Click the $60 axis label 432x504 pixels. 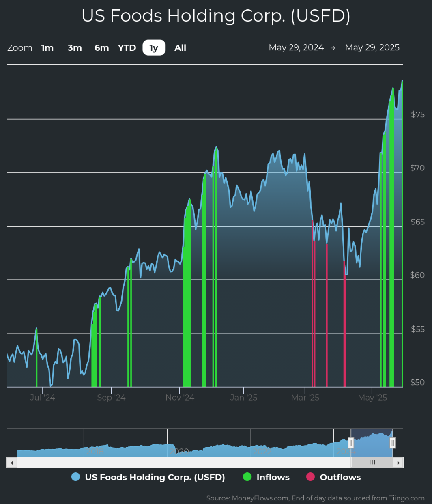click(x=418, y=275)
